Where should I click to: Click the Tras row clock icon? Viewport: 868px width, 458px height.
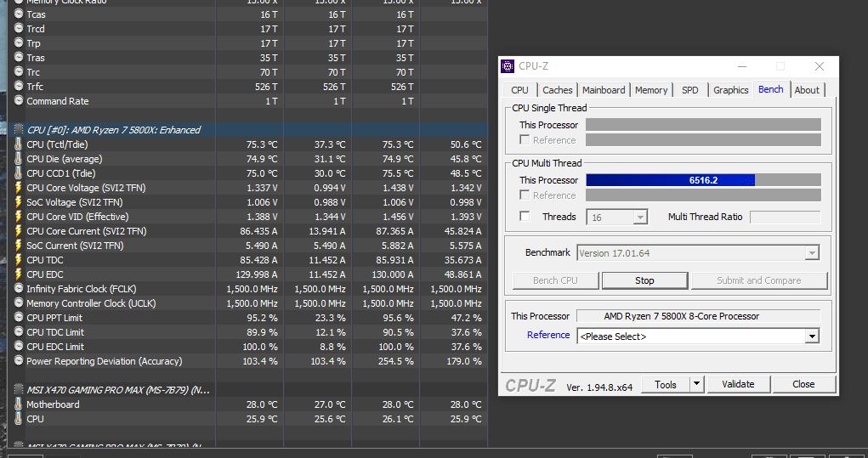click(x=18, y=57)
